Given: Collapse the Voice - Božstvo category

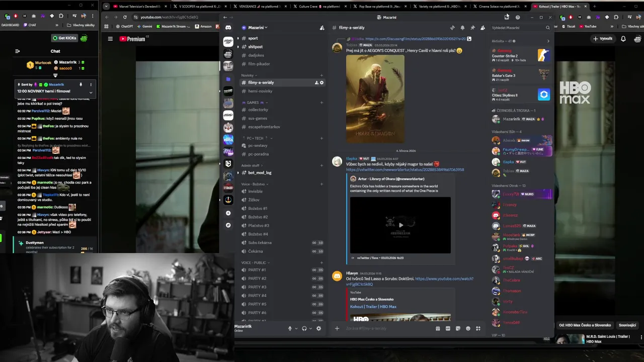Looking at the screenshot, I should pos(255,184).
